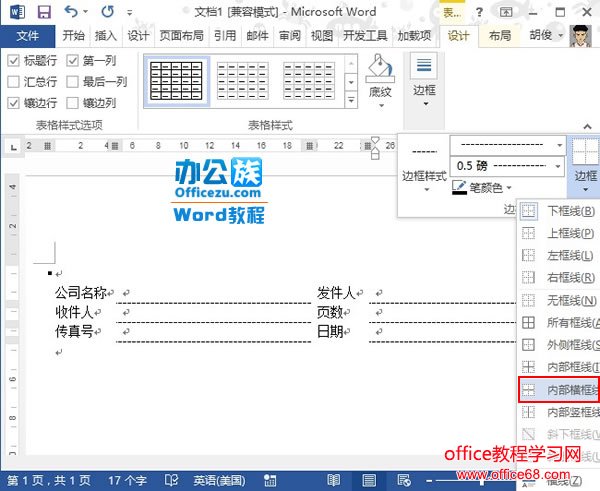Image resolution: width=600 pixels, height=491 pixels.
Task: Open the 0.5 磅 line weight dropdown
Action: pyautogui.click(x=558, y=166)
